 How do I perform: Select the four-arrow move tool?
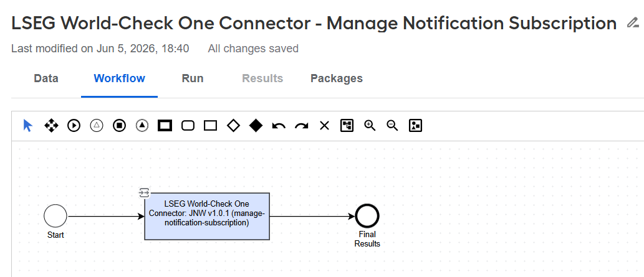click(51, 126)
